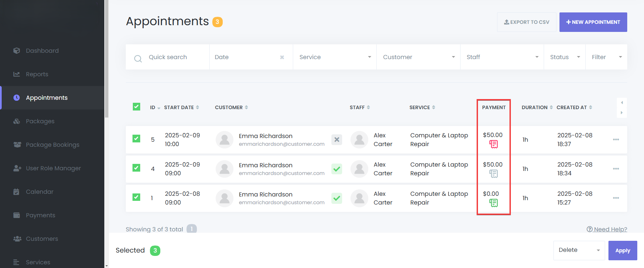The width and height of the screenshot is (644, 268).
Task: Click the red payment receipt icon for appointment 5
Action: pyautogui.click(x=493, y=144)
